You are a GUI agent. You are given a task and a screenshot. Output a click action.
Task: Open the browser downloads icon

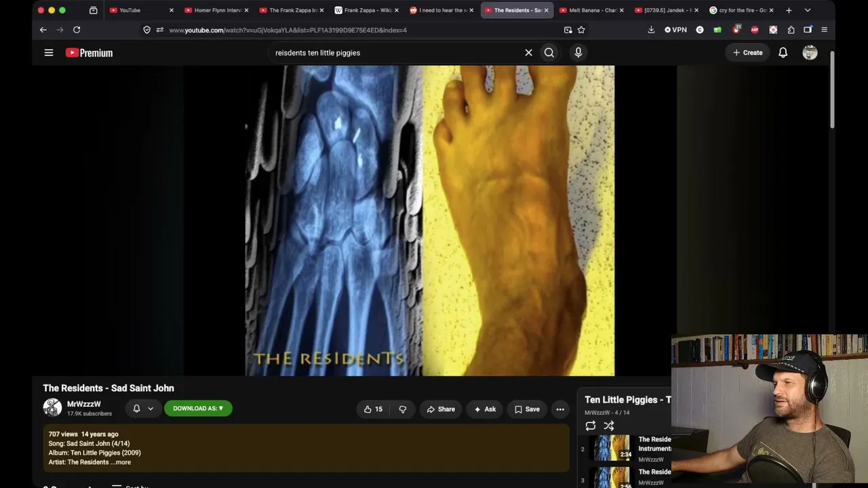click(651, 30)
